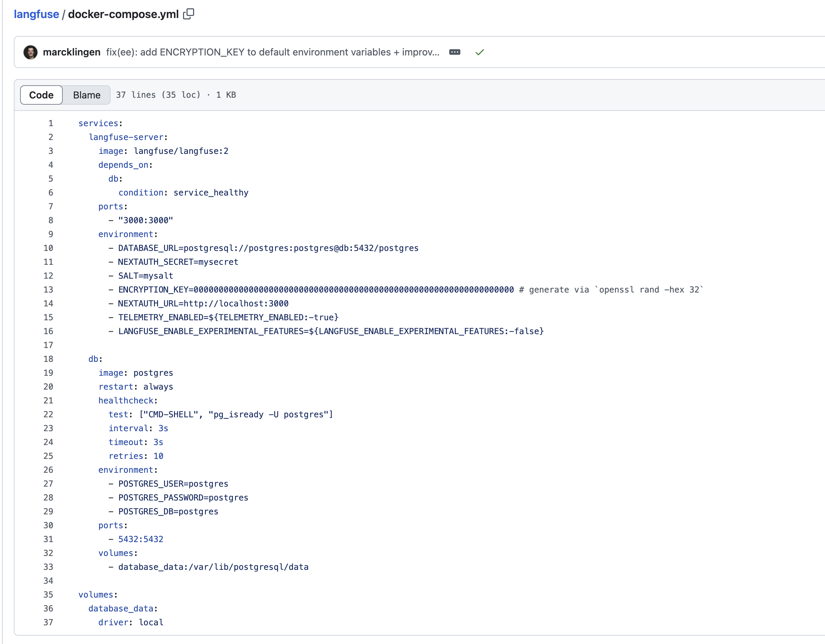The height and width of the screenshot is (644, 825).
Task: Click line number 26
Action: coord(48,470)
